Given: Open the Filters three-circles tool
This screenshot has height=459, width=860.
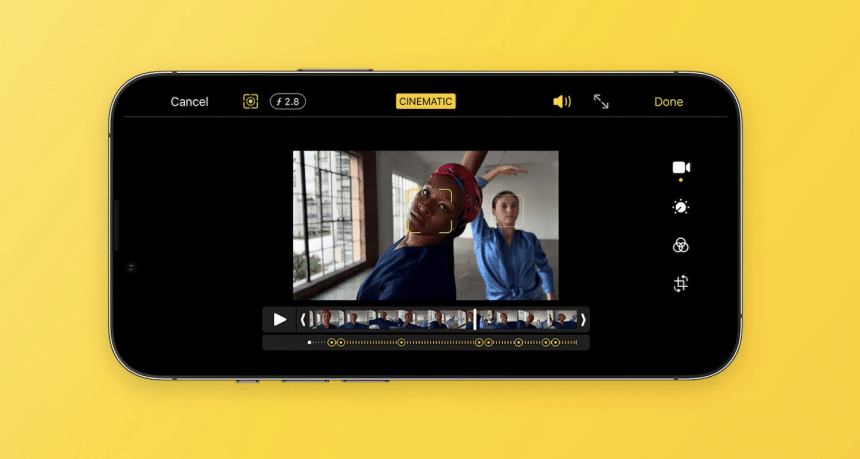Looking at the screenshot, I should [681, 246].
